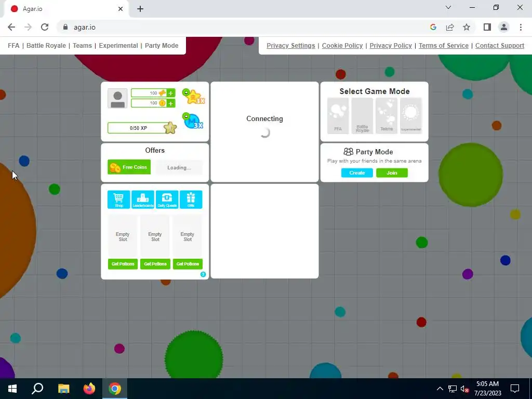Open Chrome three-dot menu
The width and height of the screenshot is (532, 399).
pyautogui.click(x=521, y=27)
